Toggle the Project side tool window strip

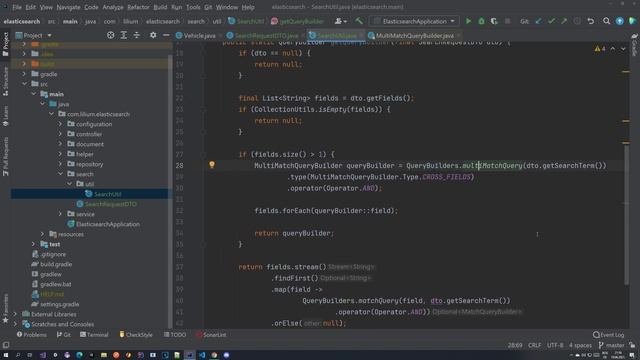click(5, 44)
